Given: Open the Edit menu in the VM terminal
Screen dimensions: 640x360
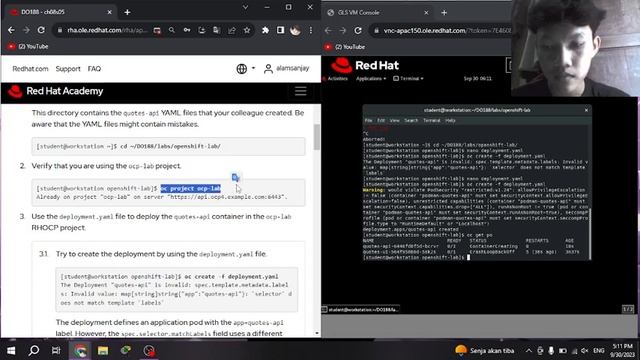Looking at the screenshot, I should (381, 120).
